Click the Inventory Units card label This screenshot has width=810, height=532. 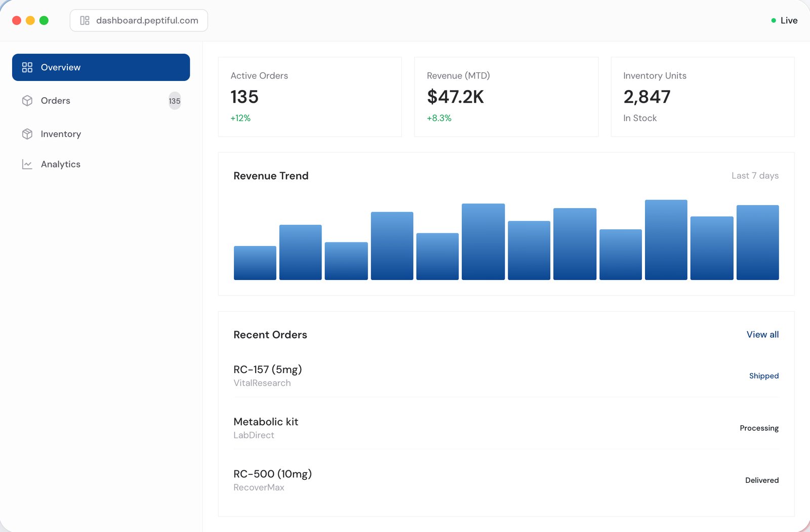[x=655, y=75]
